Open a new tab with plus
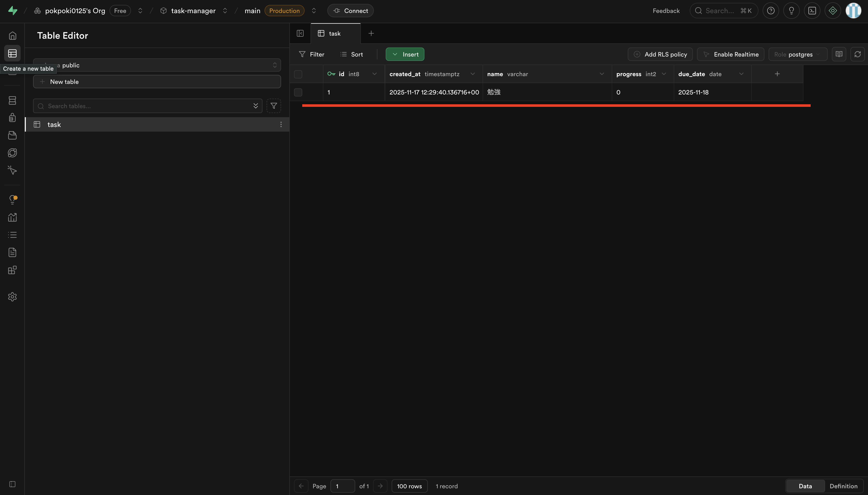The image size is (868, 495). click(x=371, y=33)
